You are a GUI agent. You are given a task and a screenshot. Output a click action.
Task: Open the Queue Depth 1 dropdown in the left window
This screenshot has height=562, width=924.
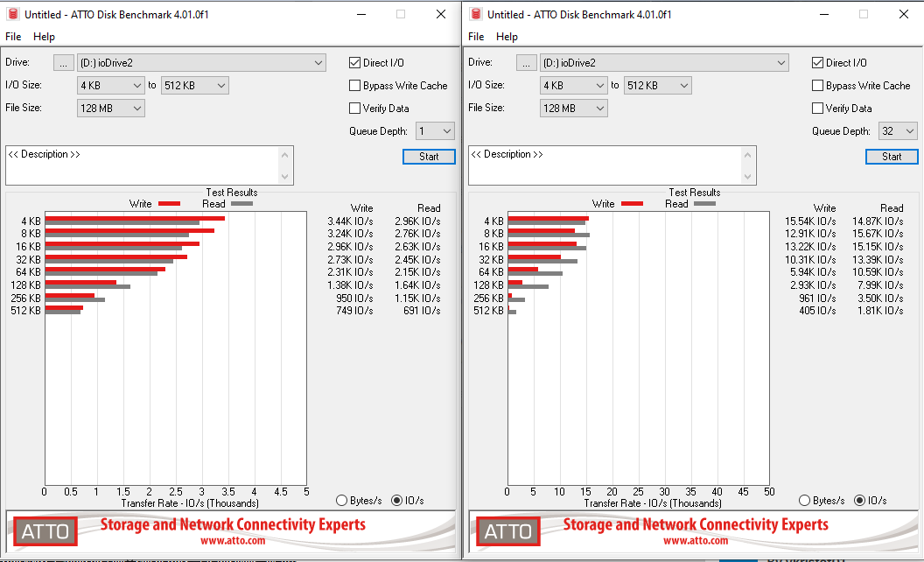435,131
